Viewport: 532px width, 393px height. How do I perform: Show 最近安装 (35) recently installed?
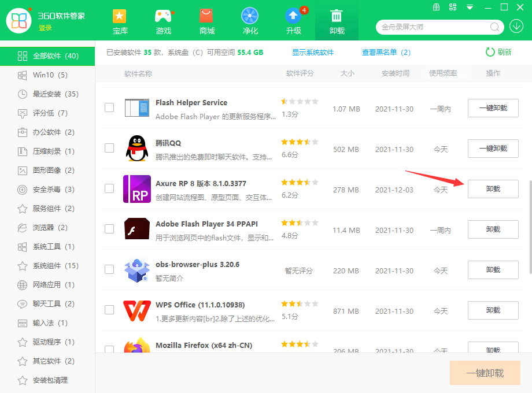pyautogui.click(x=47, y=94)
